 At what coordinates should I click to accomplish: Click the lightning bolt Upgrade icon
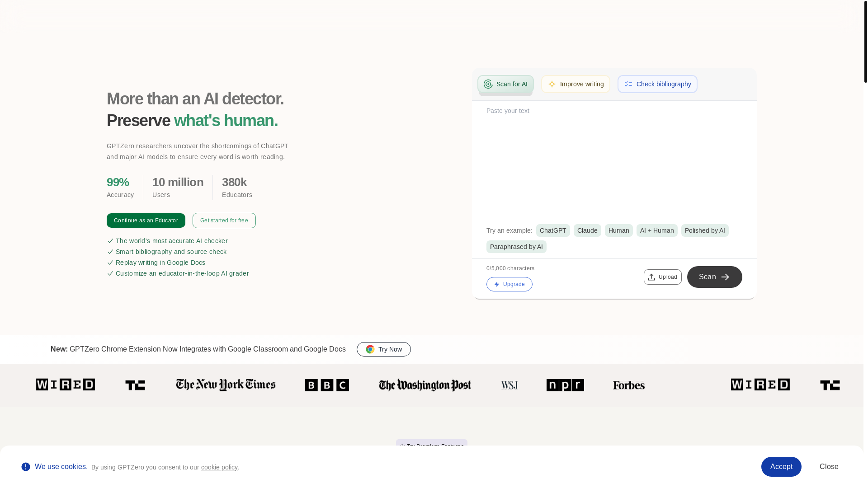pos(497,284)
